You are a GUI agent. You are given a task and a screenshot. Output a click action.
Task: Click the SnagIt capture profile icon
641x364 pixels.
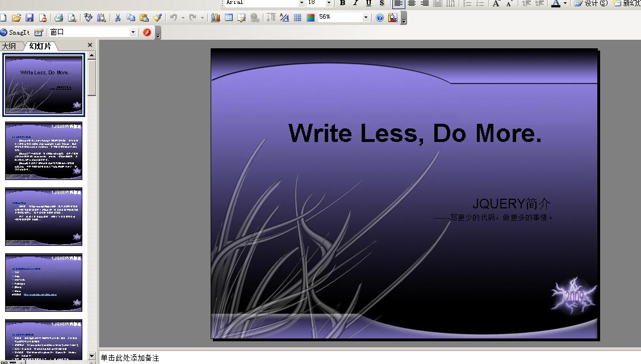click(x=39, y=32)
